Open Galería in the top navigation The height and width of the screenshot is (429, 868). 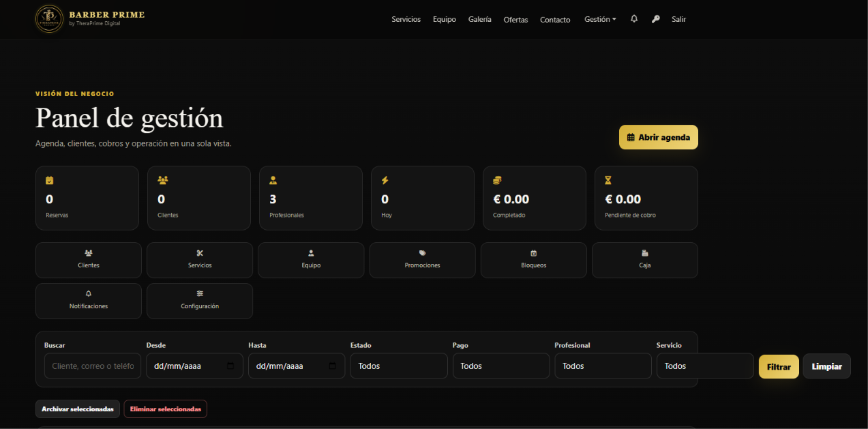pos(480,19)
